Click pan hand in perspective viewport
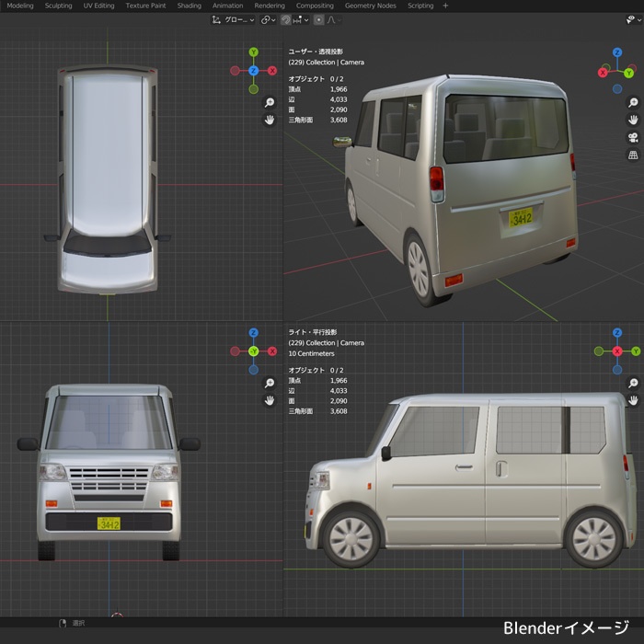Screen dimensions: 644x644 pyautogui.click(x=633, y=120)
